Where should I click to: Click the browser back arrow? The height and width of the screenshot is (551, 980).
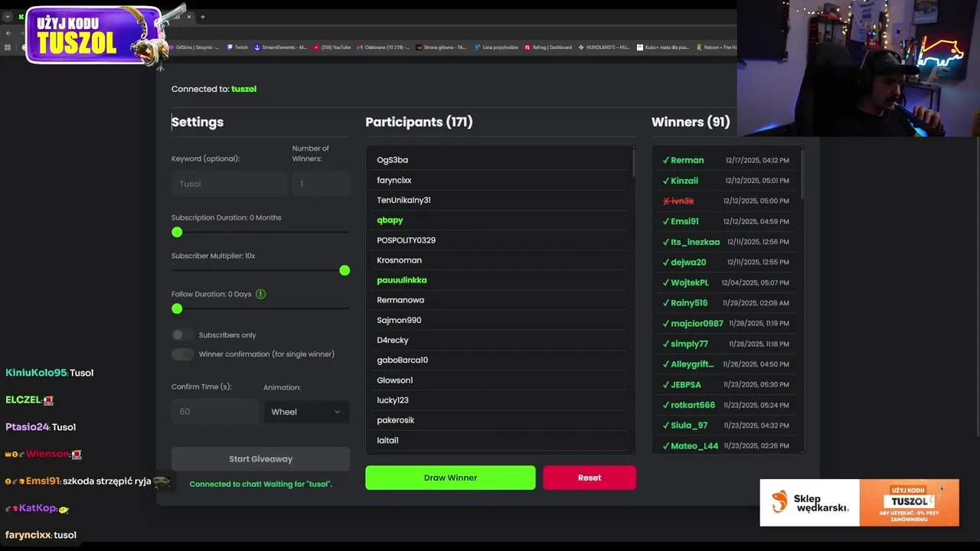(x=8, y=33)
